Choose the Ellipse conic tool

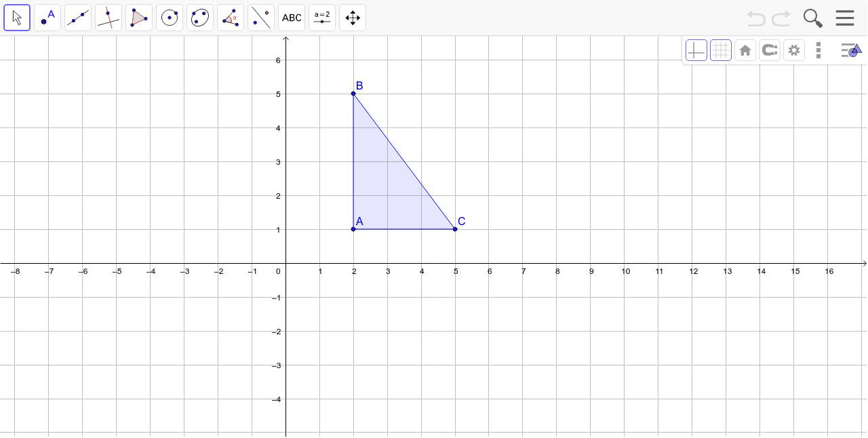pyautogui.click(x=200, y=18)
